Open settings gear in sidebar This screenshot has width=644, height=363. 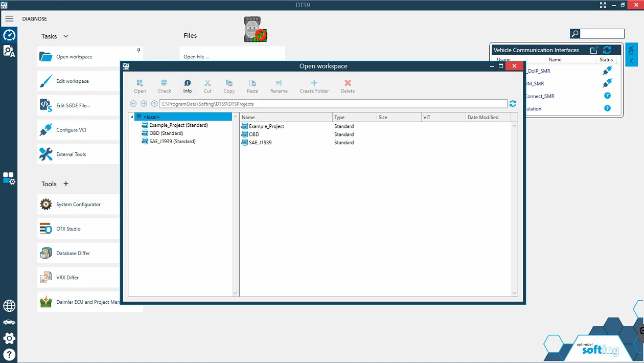9,338
